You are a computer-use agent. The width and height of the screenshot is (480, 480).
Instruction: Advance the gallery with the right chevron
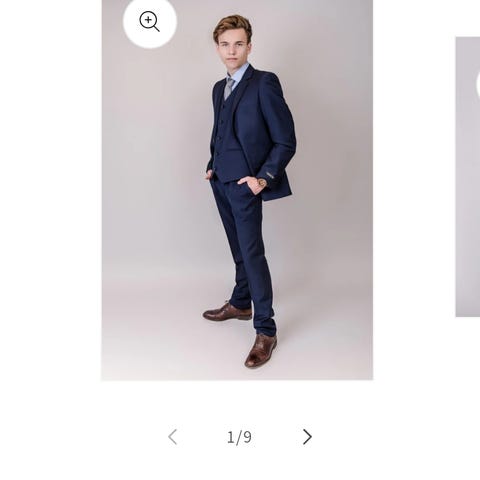pos(307,437)
